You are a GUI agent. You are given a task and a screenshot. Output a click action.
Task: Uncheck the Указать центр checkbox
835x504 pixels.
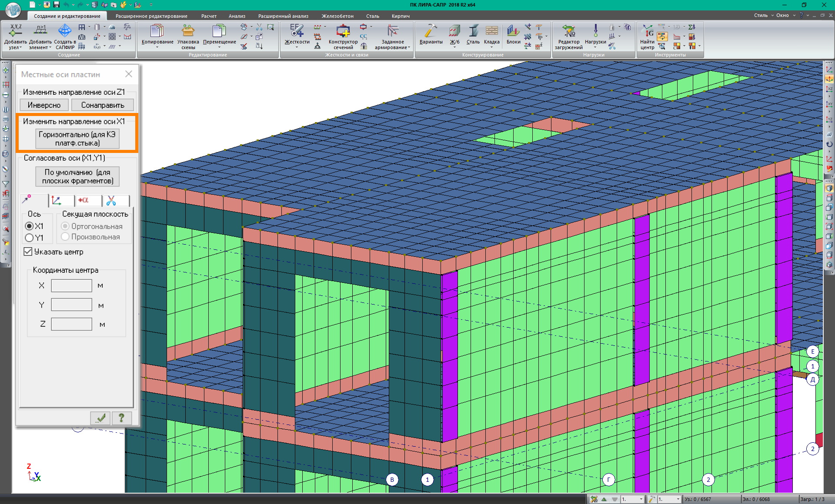point(28,252)
